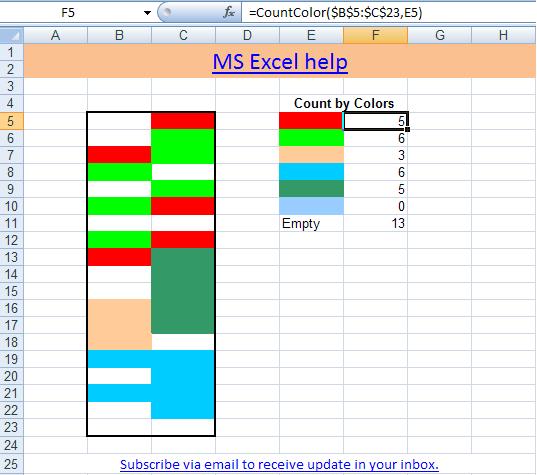Click the fill handle of cell F5
This screenshot has width=537, height=475.
pos(407,129)
